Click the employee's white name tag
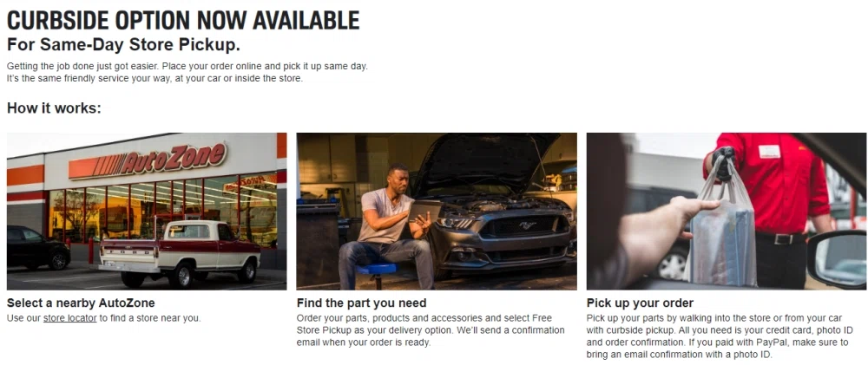The width and height of the screenshot is (868, 365). click(769, 152)
